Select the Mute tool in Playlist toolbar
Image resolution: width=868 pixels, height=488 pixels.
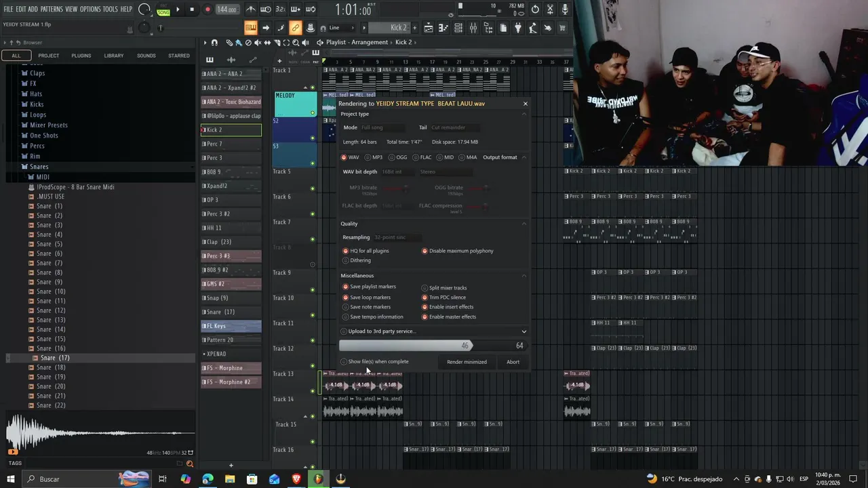coord(258,43)
